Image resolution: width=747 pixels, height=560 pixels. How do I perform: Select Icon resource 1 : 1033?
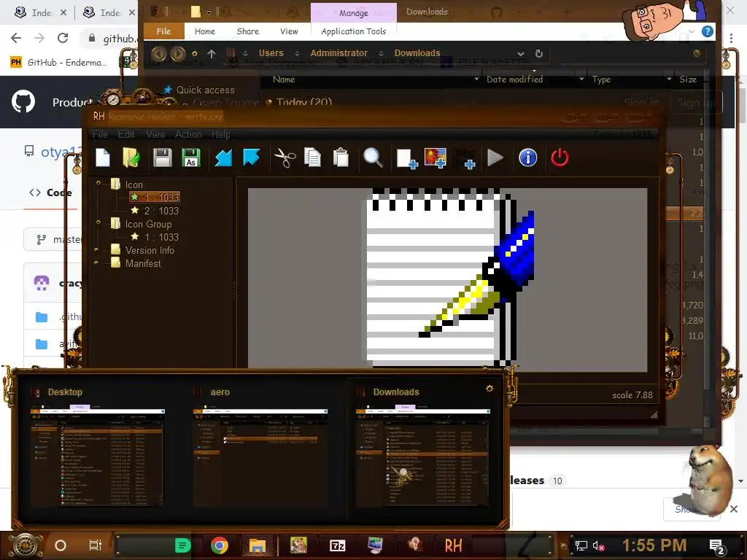point(155,197)
